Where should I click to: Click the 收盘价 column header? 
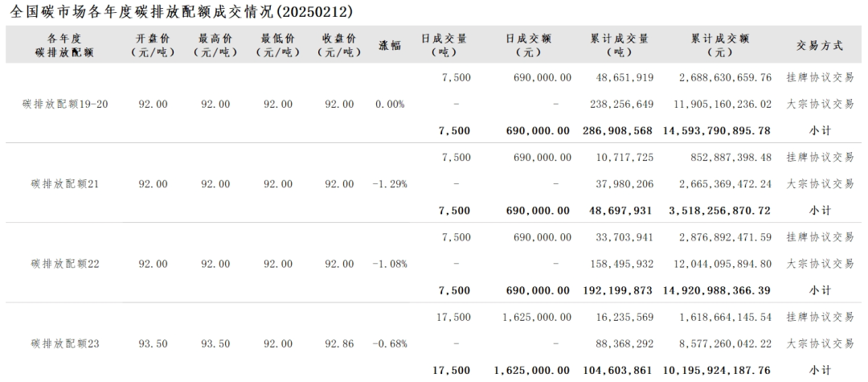pos(338,45)
